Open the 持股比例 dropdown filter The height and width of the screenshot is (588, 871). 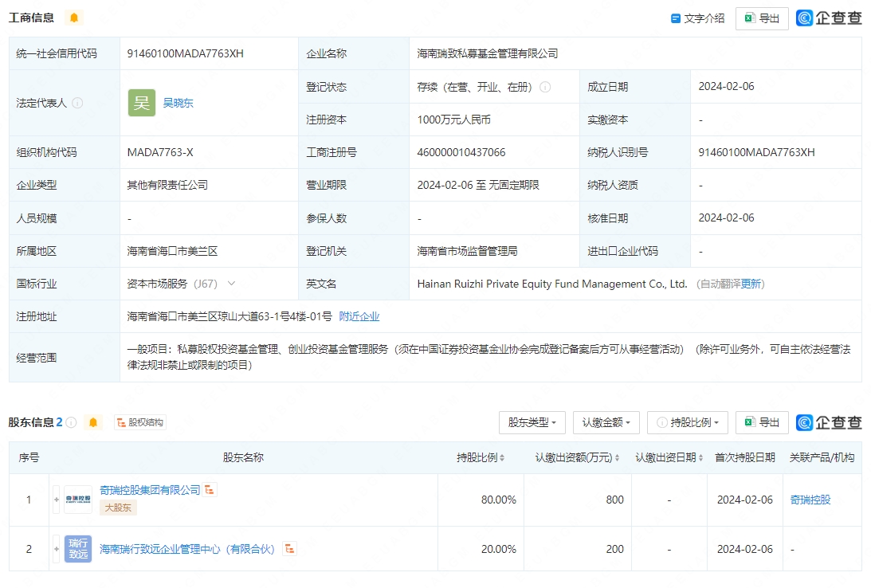pyautogui.click(x=688, y=422)
